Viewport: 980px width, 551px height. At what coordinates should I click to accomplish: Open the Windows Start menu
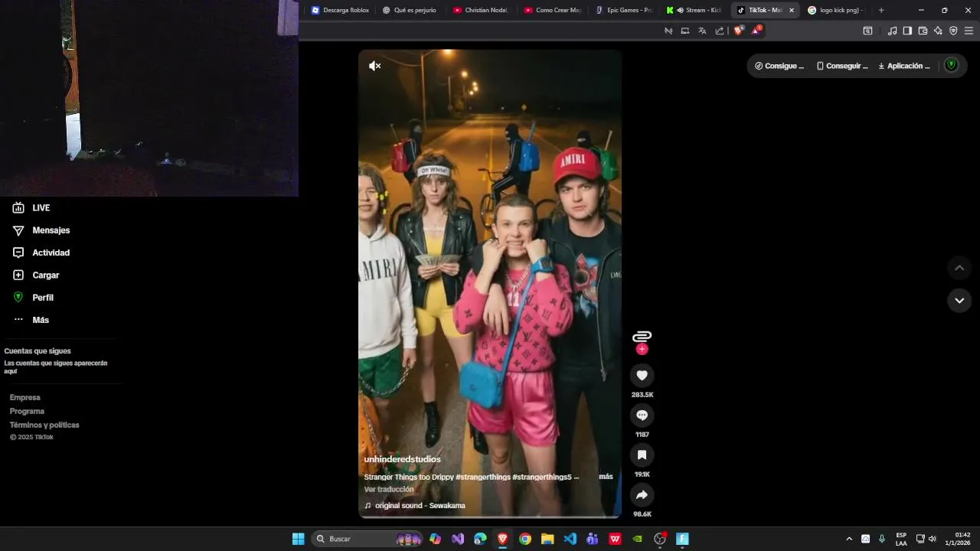click(298, 539)
